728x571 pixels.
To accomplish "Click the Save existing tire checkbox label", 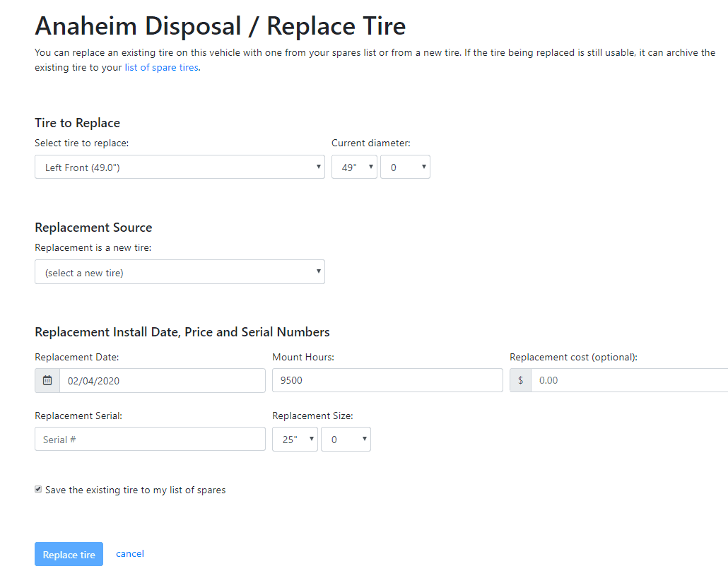I will pos(135,490).
